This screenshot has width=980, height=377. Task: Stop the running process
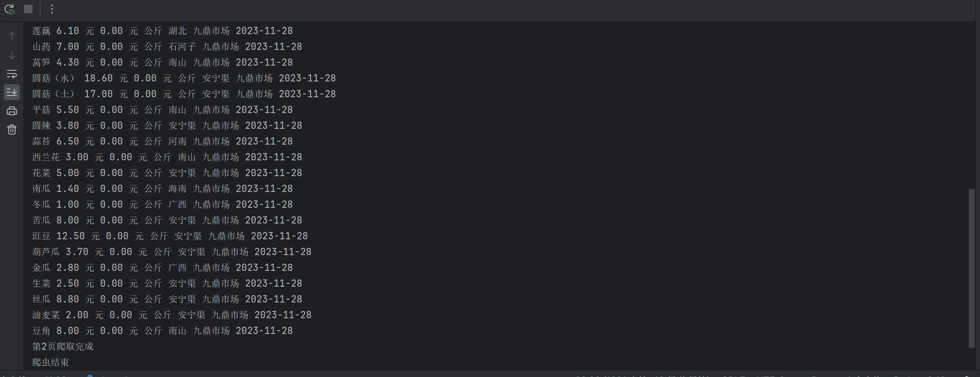pos(28,9)
